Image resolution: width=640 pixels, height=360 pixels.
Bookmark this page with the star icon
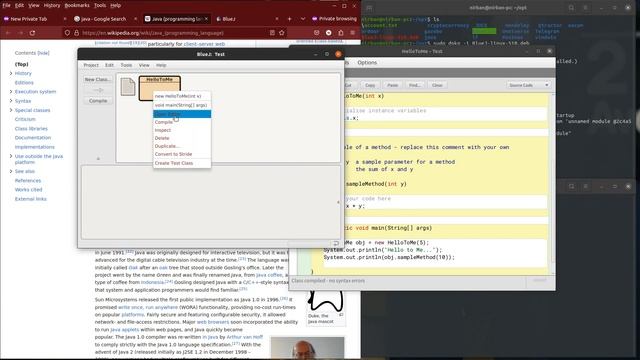(x=282, y=33)
